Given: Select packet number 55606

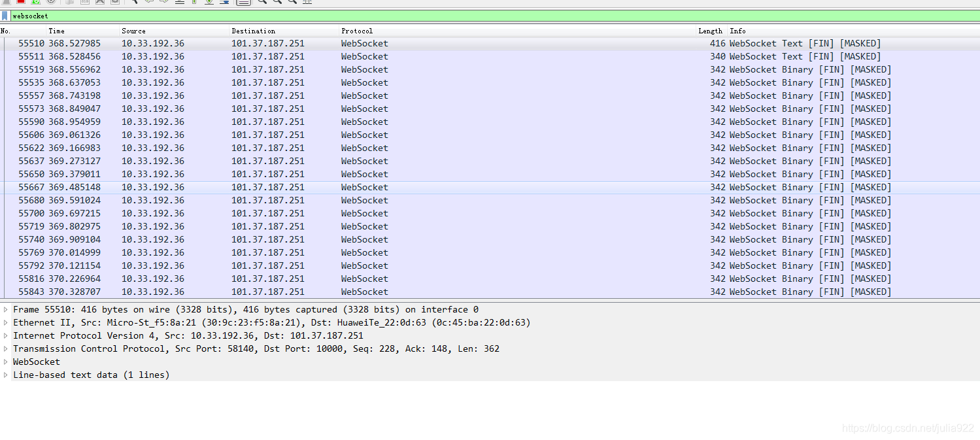Looking at the screenshot, I should click(490, 135).
